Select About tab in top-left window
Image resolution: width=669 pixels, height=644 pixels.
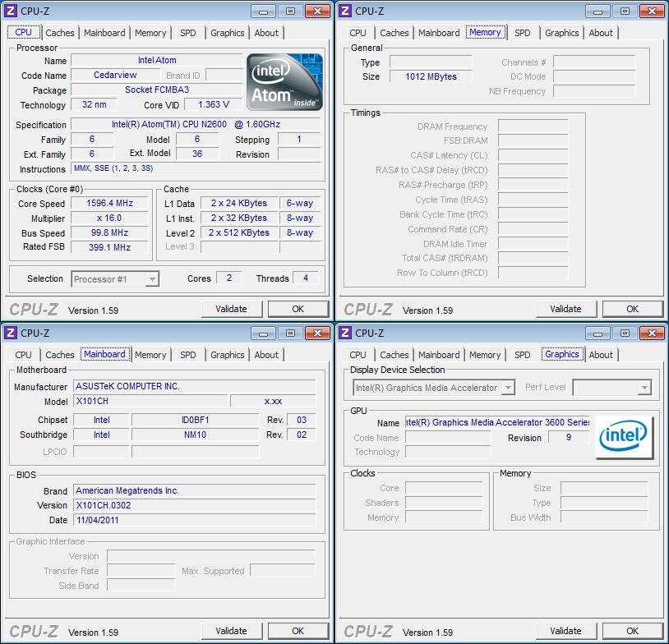coord(266,33)
